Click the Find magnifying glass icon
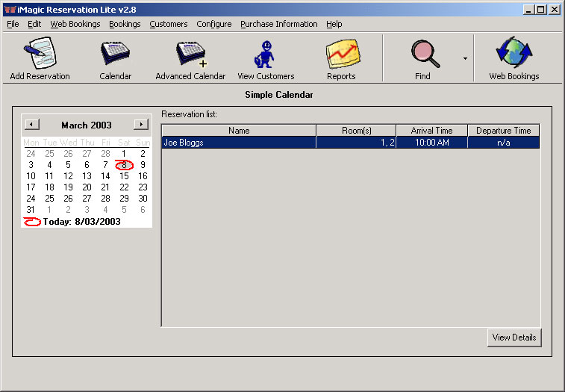Screen dimensions: 565x392 click(425, 53)
